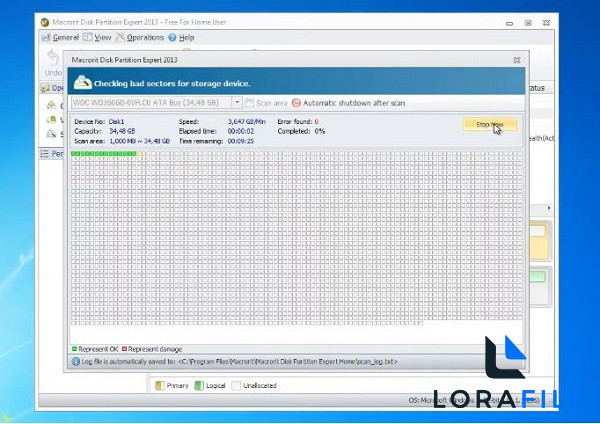Click the Logical partition legend swatch
Image resolution: width=600 pixels, height=424 pixels.
pos(199,386)
